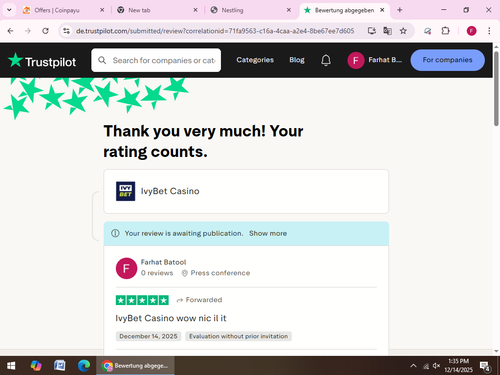Click Chrome taskbar button Bewertung abgege...
This screenshot has width=500, height=375.
click(x=135, y=366)
